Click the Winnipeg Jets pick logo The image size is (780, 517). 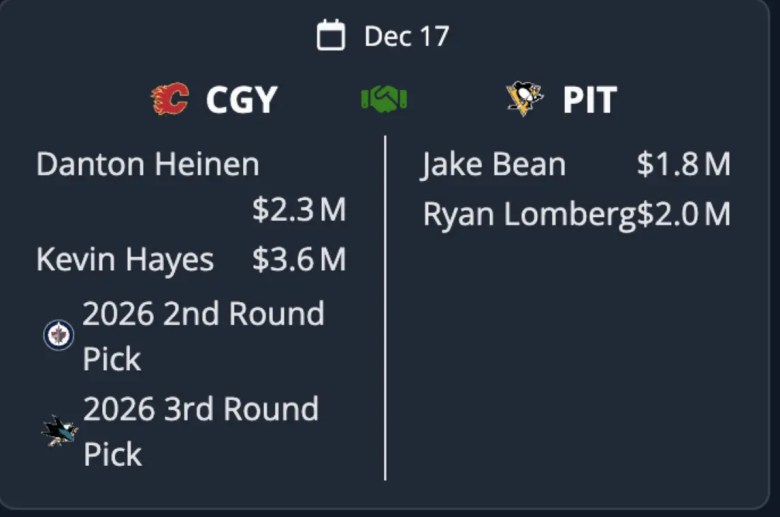(x=59, y=335)
